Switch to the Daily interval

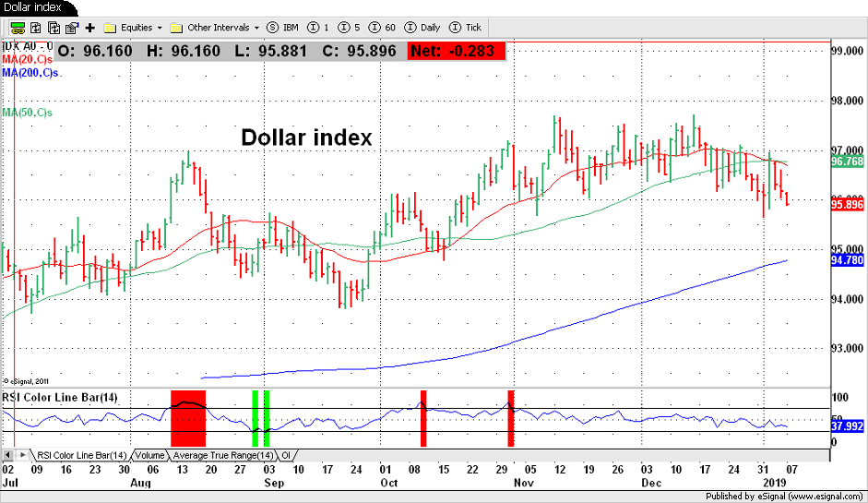pyautogui.click(x=422, y=27)
